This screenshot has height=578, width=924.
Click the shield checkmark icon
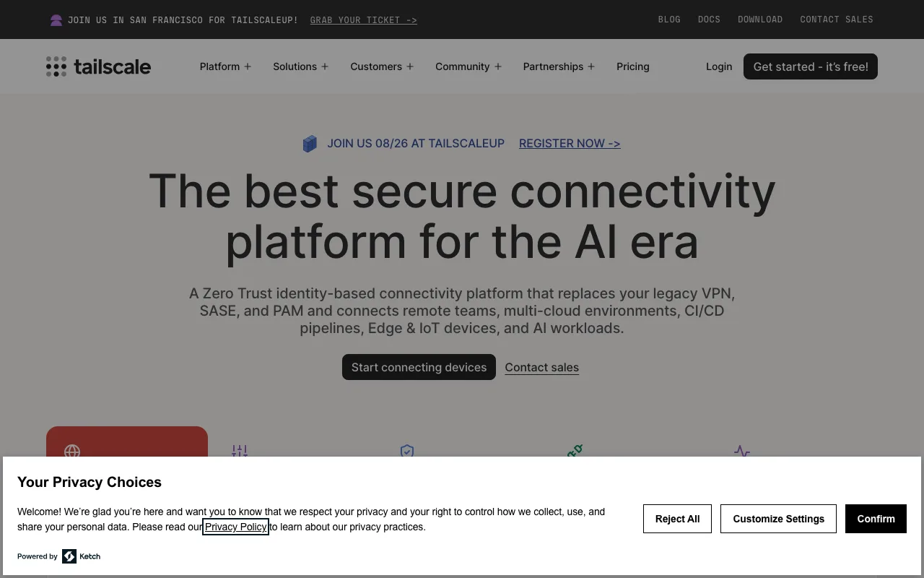click(407, 451)
